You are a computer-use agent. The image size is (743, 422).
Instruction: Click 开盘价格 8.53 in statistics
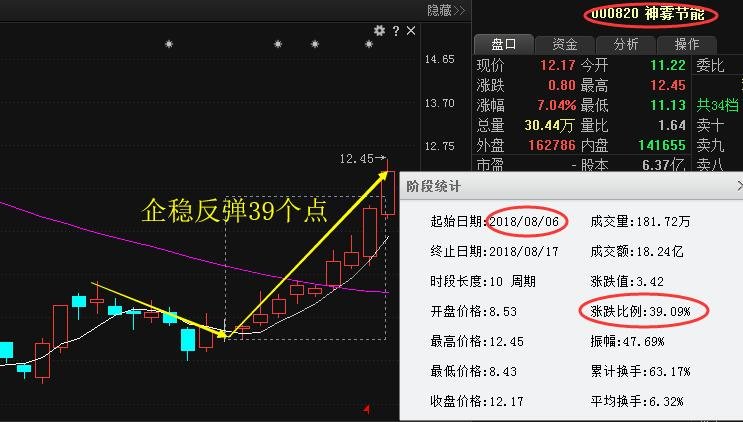coord(473,311)
